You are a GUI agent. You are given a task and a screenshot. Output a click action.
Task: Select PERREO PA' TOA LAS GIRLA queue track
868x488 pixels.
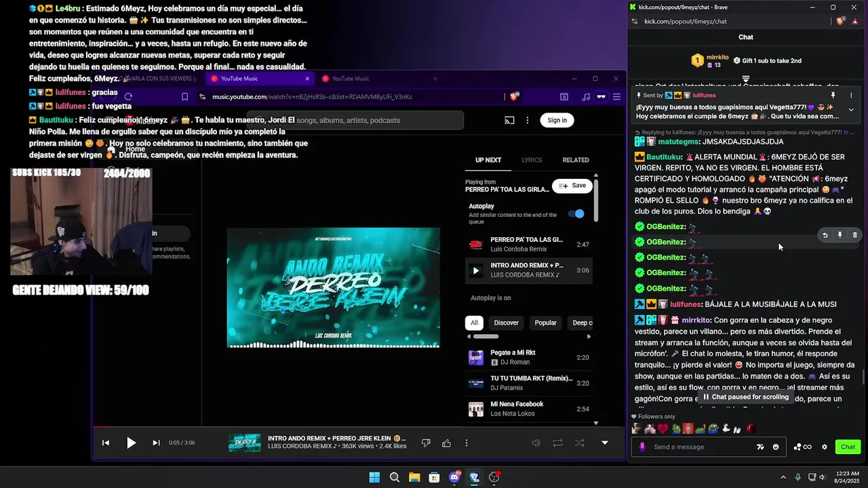coord(529,244)
